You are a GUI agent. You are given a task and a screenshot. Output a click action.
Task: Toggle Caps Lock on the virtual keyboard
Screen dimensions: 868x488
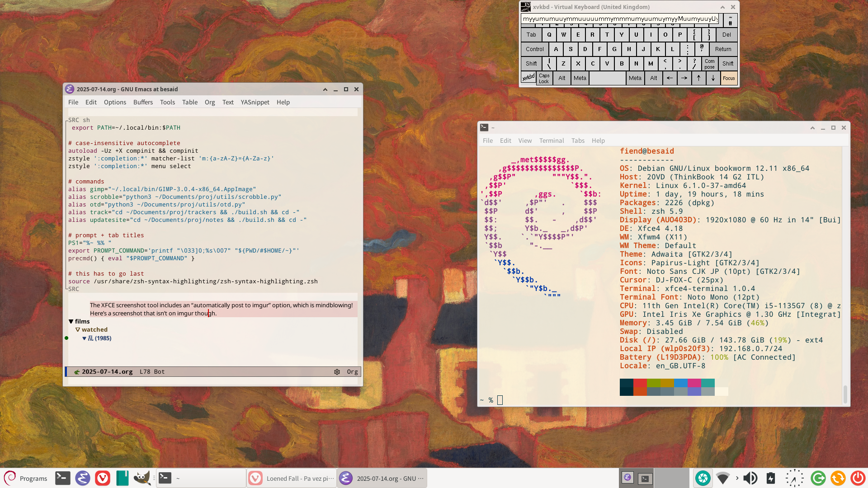pyautogui.click(x=544, y=78)
